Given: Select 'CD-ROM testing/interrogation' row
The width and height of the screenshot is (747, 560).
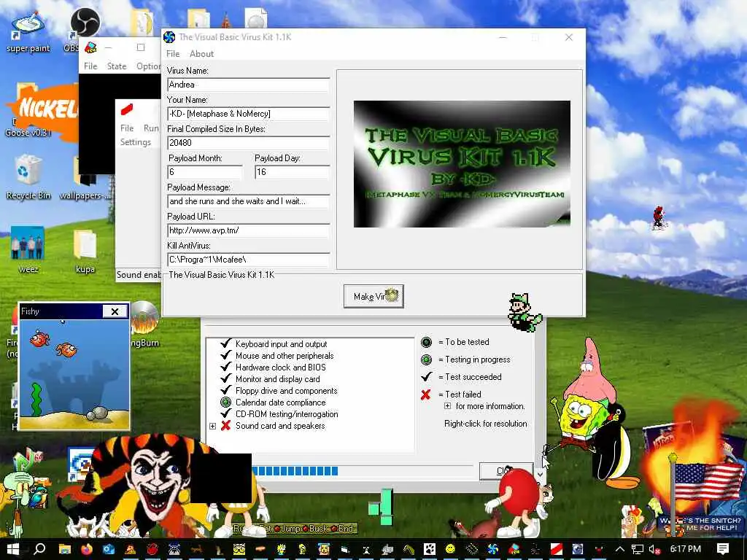Looking at the screenshot, I should pos(287,414).
